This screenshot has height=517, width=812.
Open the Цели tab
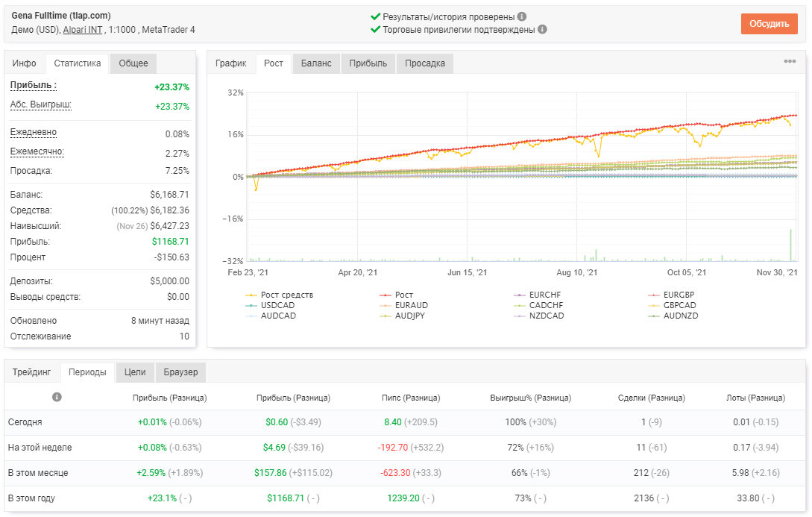pos(135,372)
